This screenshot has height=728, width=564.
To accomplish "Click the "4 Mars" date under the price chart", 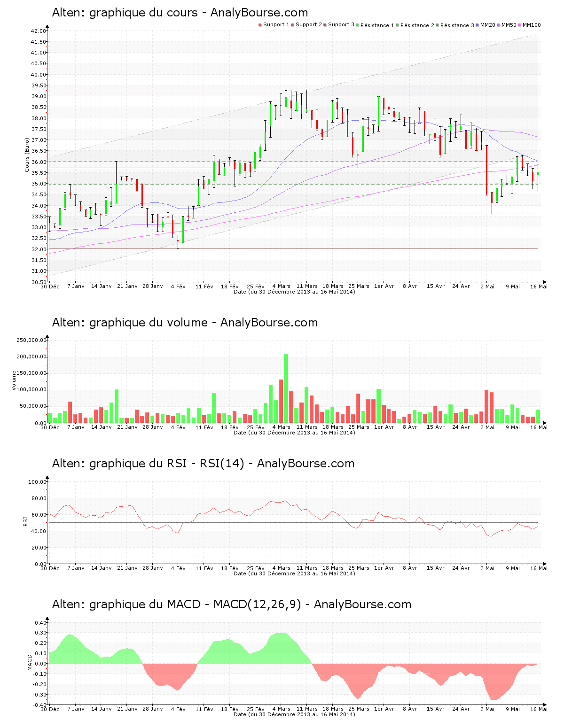I will (x=282, y=286).
